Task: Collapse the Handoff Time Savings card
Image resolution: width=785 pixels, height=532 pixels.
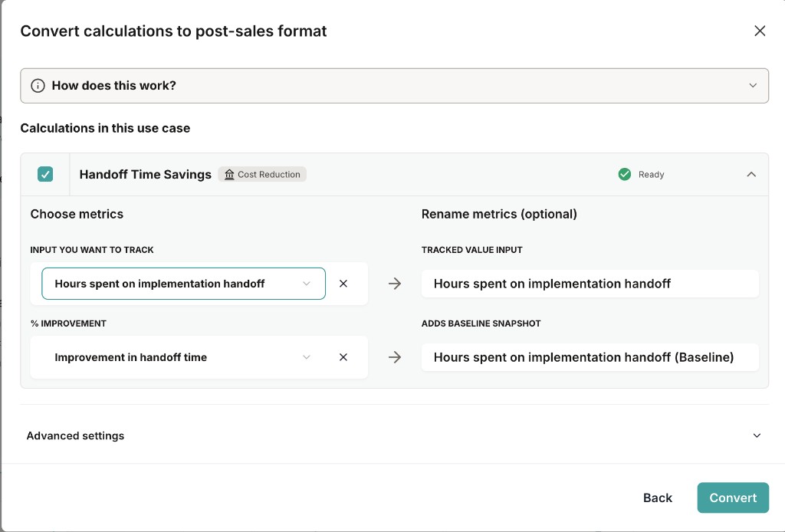Action: click(x=751, y=175)
